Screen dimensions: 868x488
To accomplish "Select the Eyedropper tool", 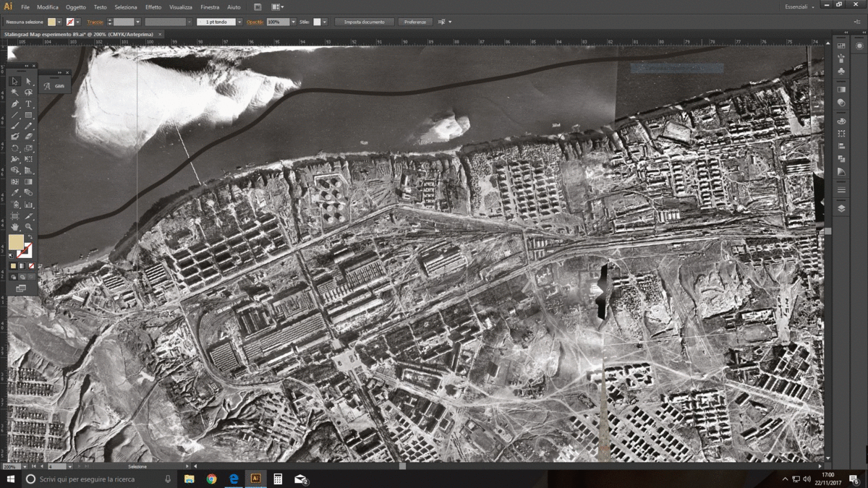I will pyautogui.click(x=14, y=193).
